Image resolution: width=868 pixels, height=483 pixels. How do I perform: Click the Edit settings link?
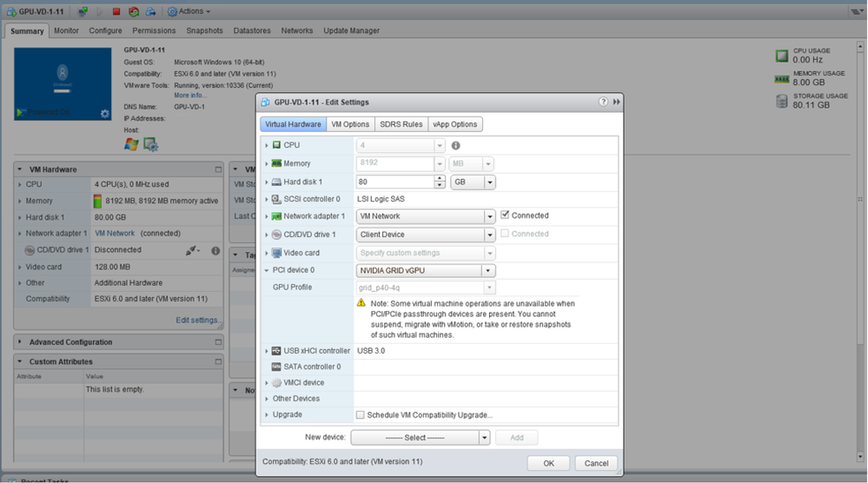coord(199,321)
